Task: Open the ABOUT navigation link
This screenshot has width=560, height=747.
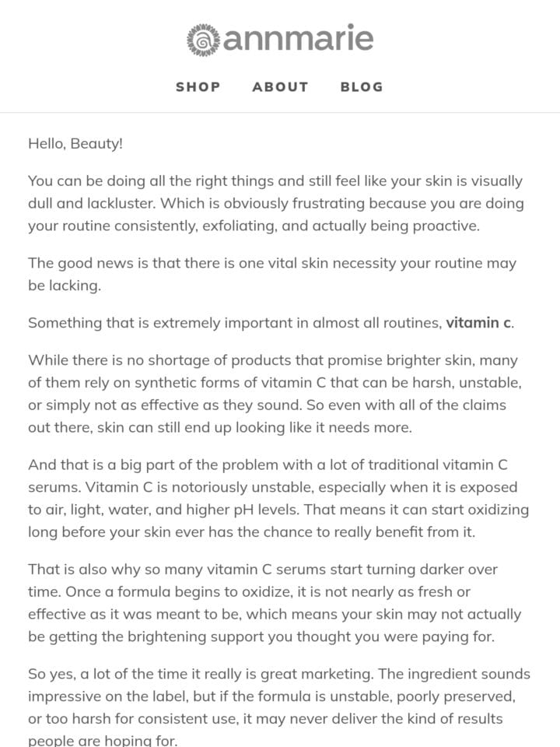Action: [x=280, y=86]
